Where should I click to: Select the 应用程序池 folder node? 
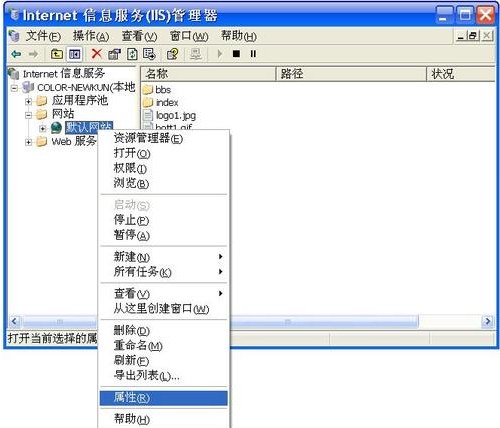(x=80, y=100)
